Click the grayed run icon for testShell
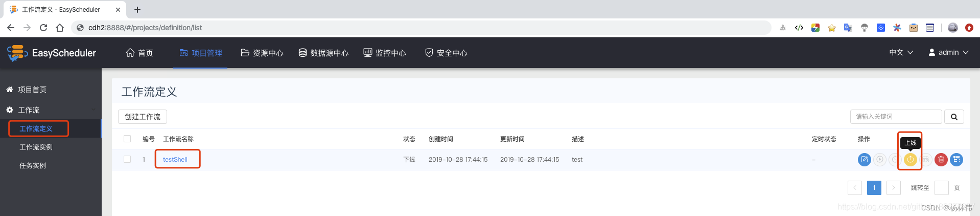 coord(880,160)
